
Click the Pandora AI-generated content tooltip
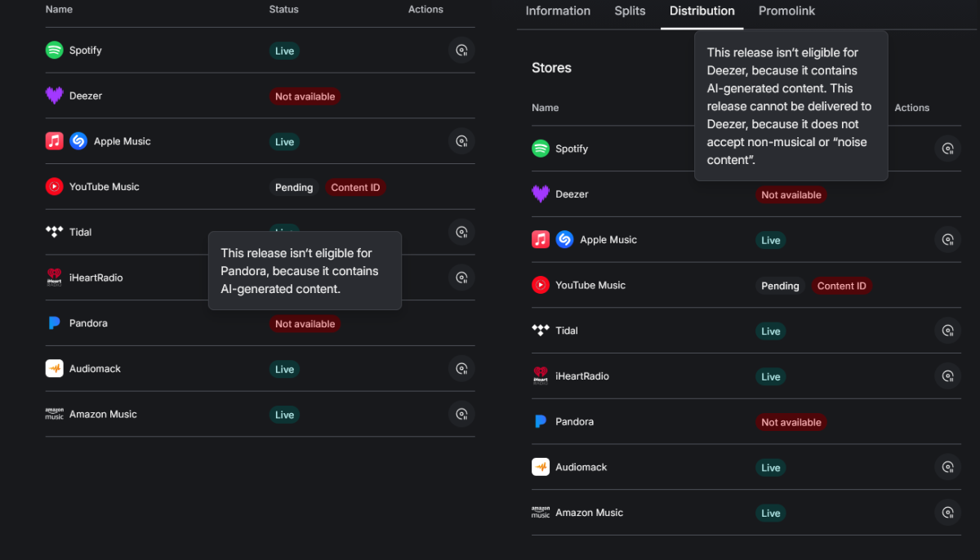click(x=305, y=271)
